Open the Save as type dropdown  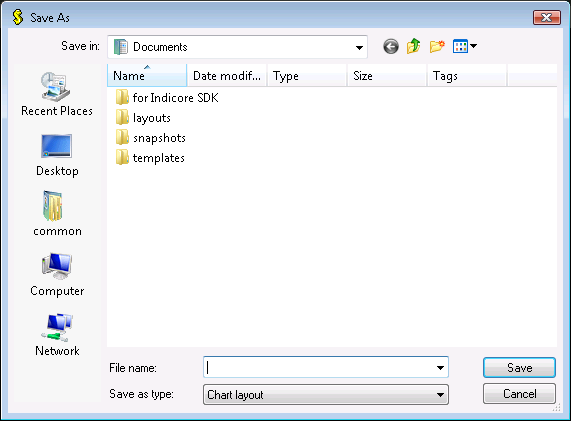(x=326, y=395)
